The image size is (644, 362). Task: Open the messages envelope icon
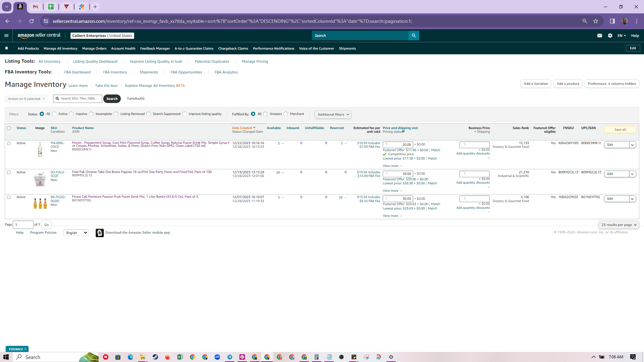click(600, 36)
